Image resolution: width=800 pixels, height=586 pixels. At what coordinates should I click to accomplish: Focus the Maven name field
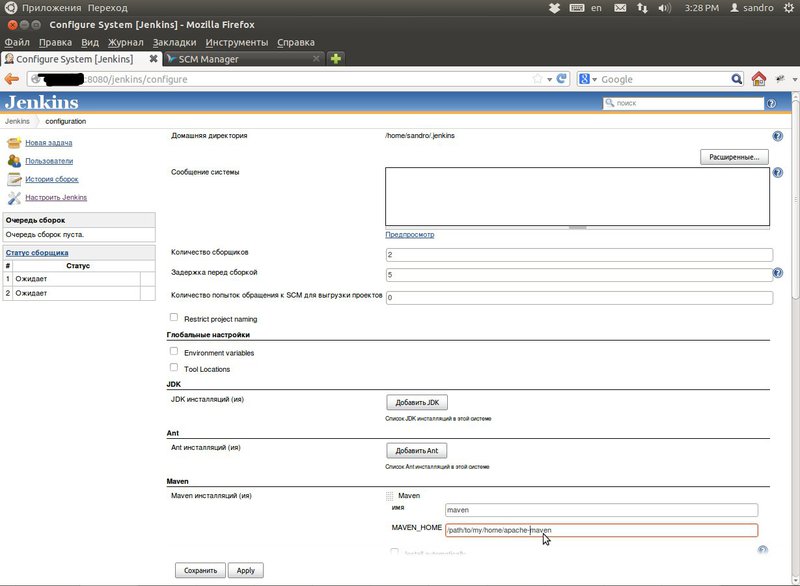point(602,510)
